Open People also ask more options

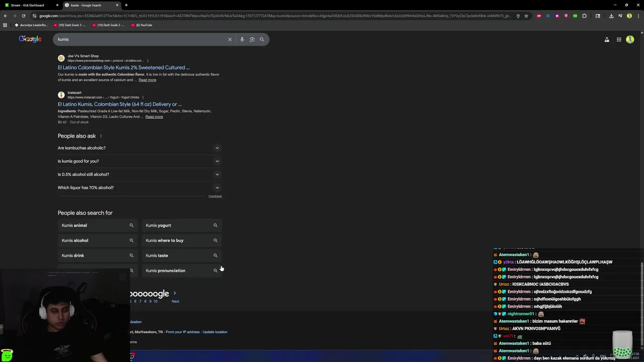point(101,136)
